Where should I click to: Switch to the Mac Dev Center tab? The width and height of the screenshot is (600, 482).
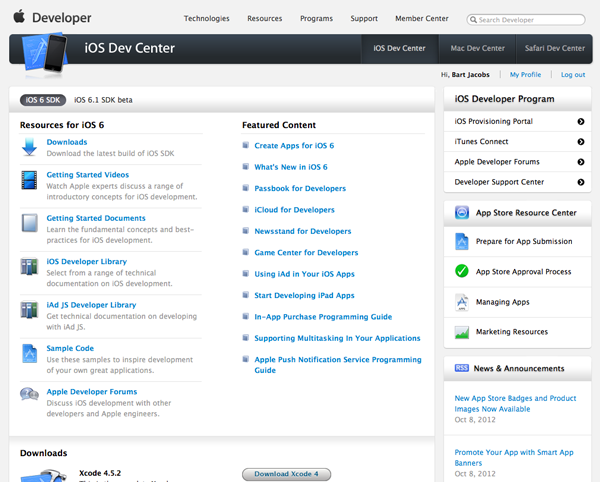click(x=478, y=48)
